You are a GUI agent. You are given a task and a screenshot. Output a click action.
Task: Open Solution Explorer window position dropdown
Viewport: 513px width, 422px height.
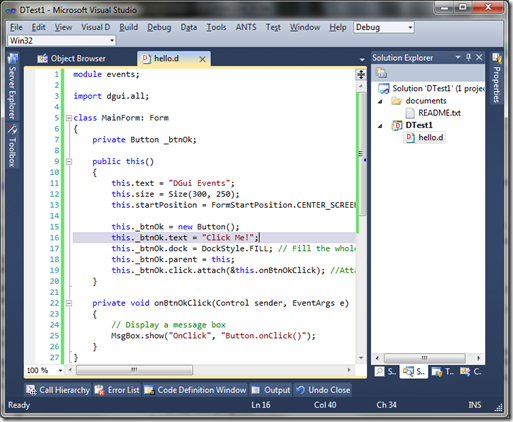click(458, 57)
